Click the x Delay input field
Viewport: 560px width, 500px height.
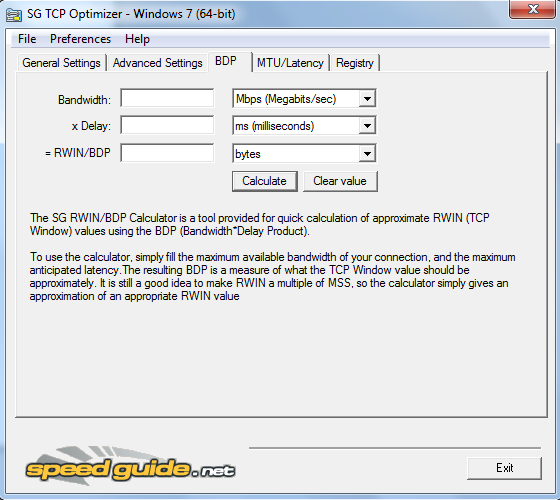167,125
